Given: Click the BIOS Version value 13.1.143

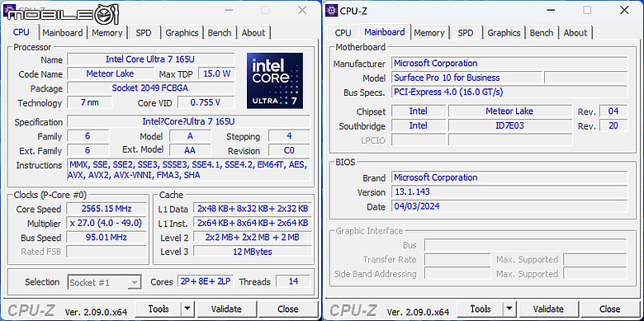Looking at the screenshot, I should point(509,191).
